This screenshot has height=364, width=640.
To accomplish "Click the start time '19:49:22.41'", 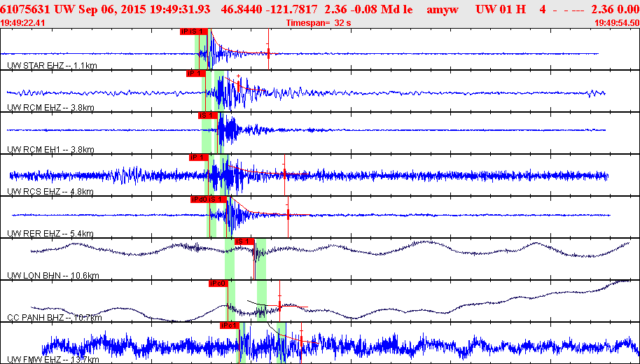I will [23, 23].
